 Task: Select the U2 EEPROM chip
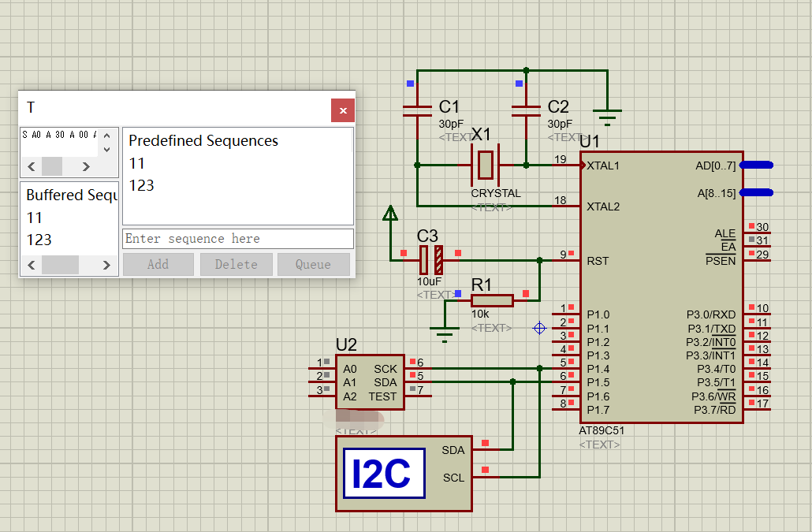pyautogui.click(x=370, y=382)
